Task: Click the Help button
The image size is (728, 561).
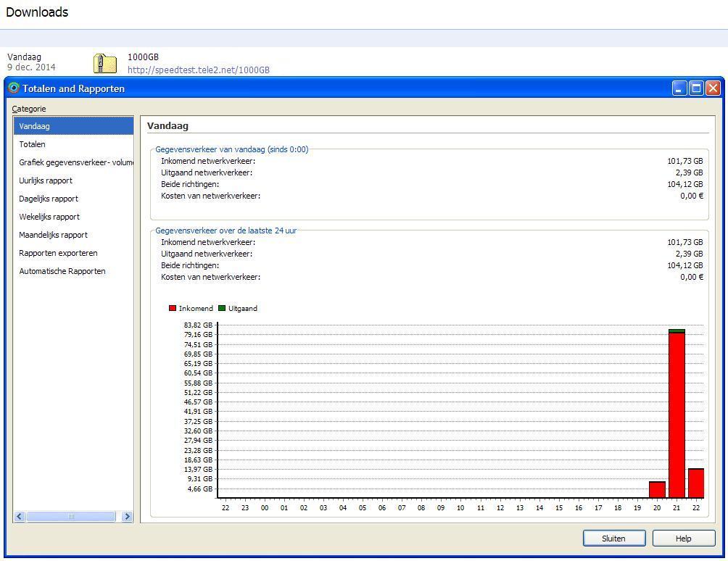Action: click(683, 539)
